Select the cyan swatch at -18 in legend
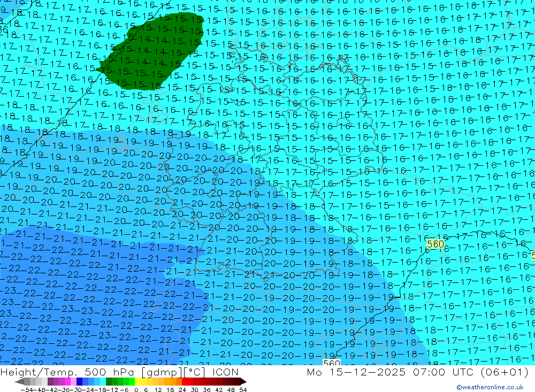 [103, 381]
